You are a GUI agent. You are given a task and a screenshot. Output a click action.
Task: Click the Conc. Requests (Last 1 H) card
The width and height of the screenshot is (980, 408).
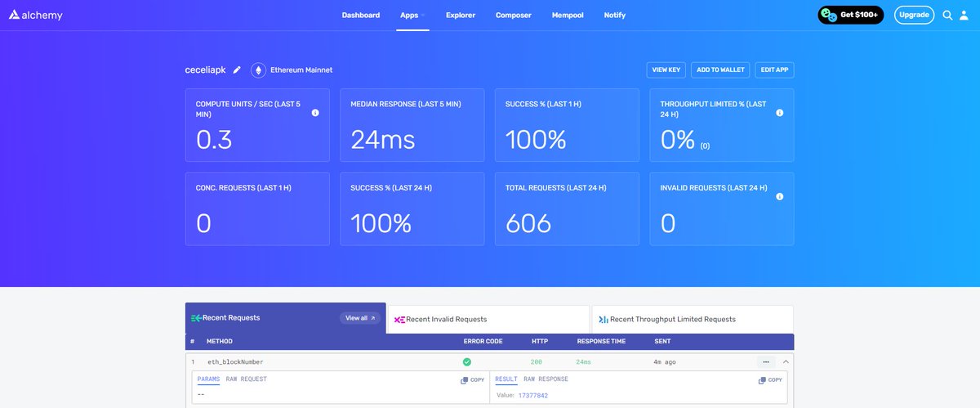[x=257, y=208]
